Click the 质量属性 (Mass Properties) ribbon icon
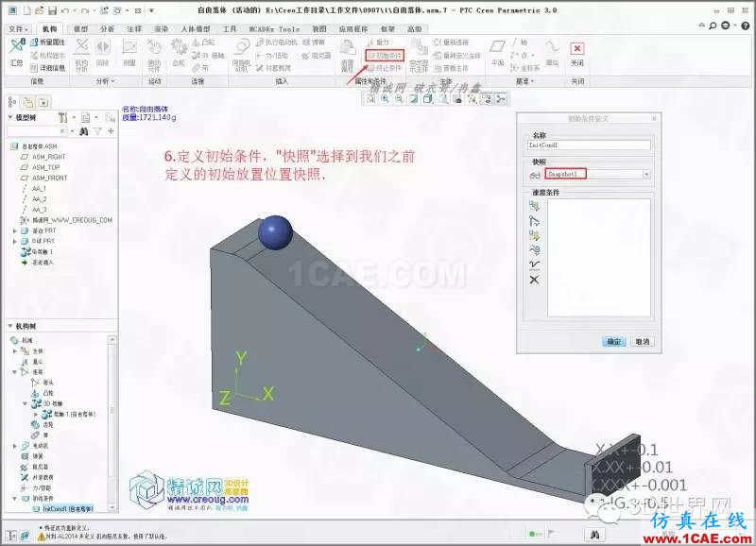756x546 pixels. pos(47,43)
